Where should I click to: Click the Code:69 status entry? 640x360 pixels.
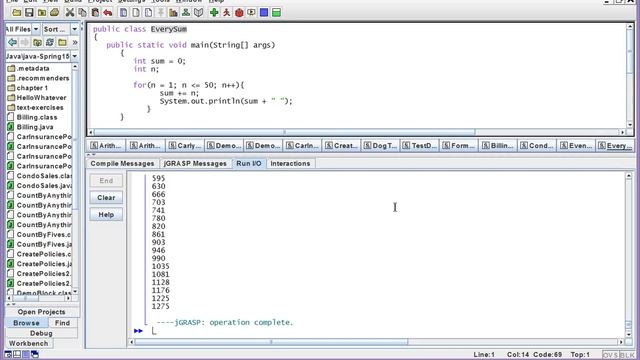(547, 355)
